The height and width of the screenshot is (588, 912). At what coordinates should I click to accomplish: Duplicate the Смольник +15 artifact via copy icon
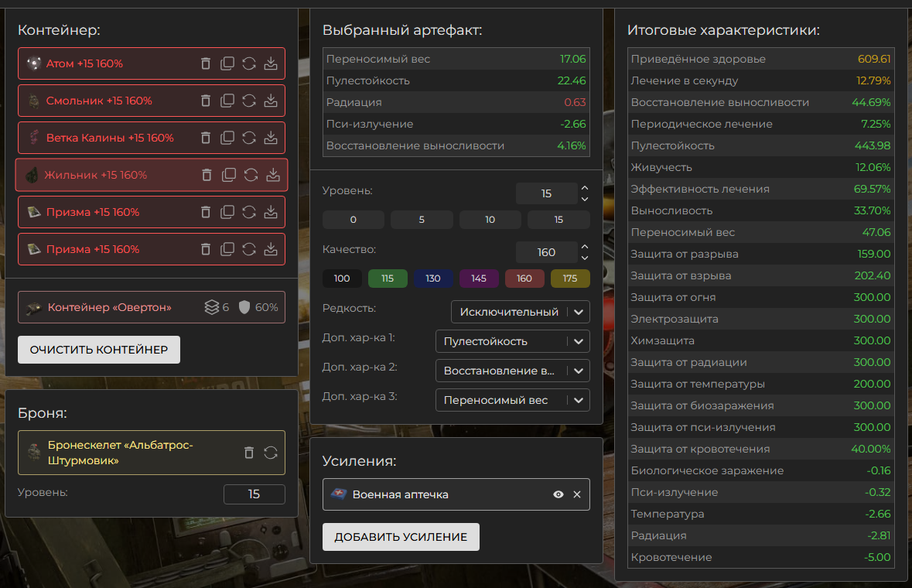(x=227, y=101)
